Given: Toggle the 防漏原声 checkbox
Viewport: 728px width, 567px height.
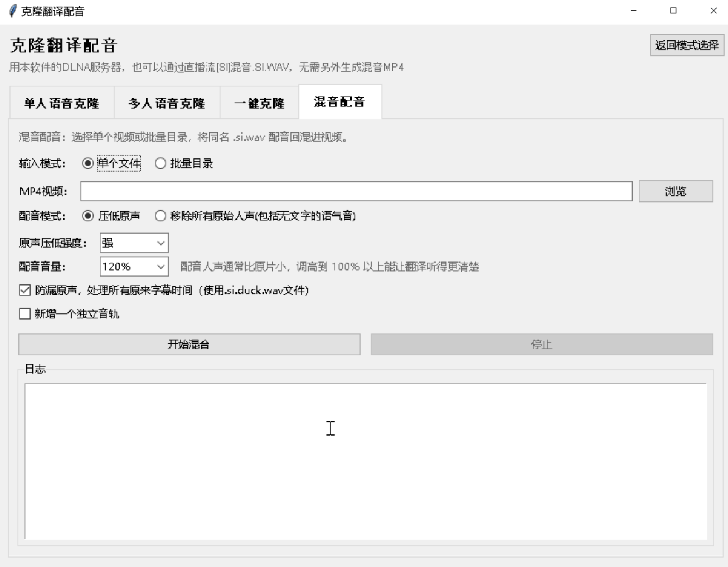Looking at the screenshot, I should [25, 290].
